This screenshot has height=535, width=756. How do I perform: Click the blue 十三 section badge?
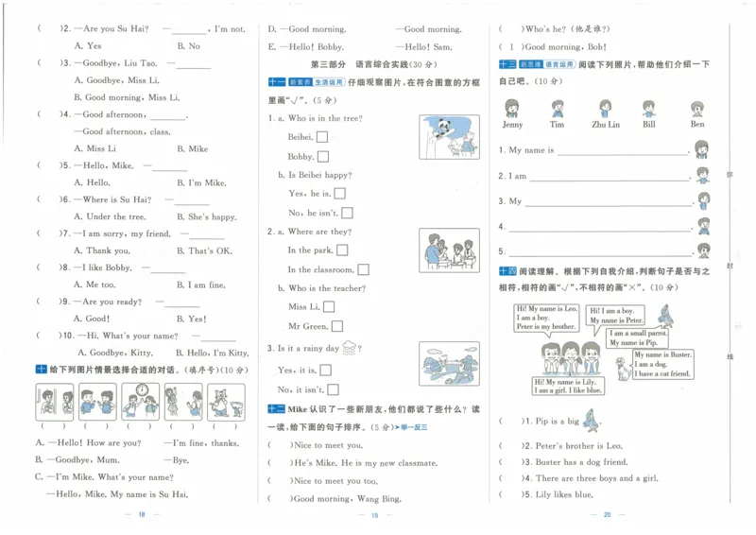(x=507, y=64)
